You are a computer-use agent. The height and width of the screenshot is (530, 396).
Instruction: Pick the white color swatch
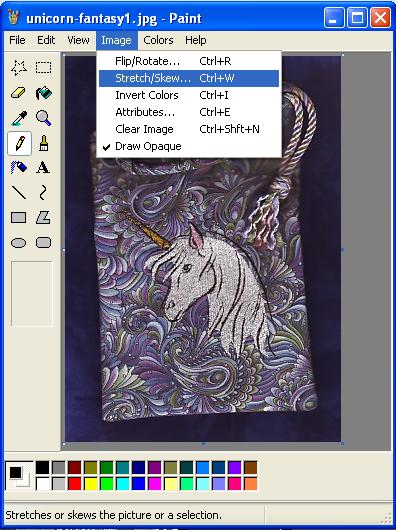pyautogui.click(x=43, y=484)
